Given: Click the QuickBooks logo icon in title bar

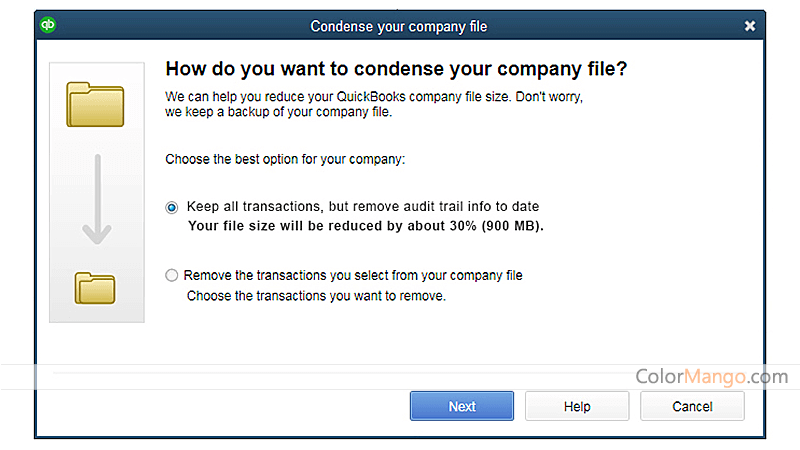Looking at the screenshot, I should (x=48, y=25).
